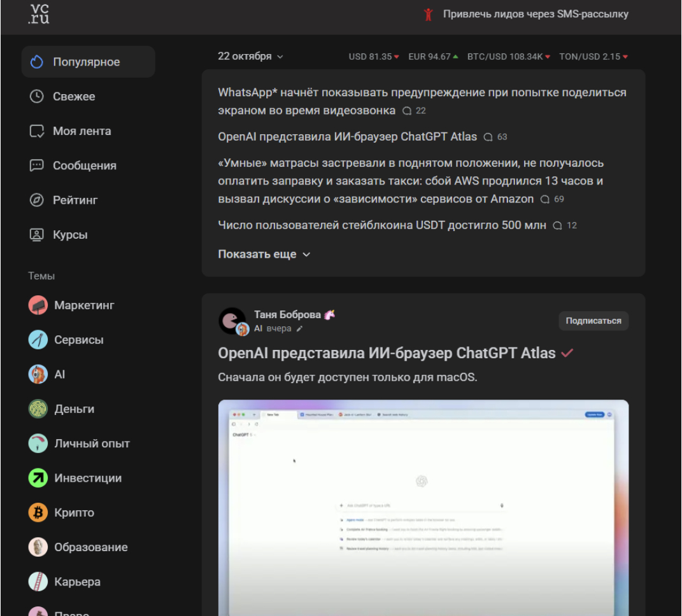Click the EUR 94.67 exchange rate
This screenshot has height=616, width=682.
click(433, 57)
